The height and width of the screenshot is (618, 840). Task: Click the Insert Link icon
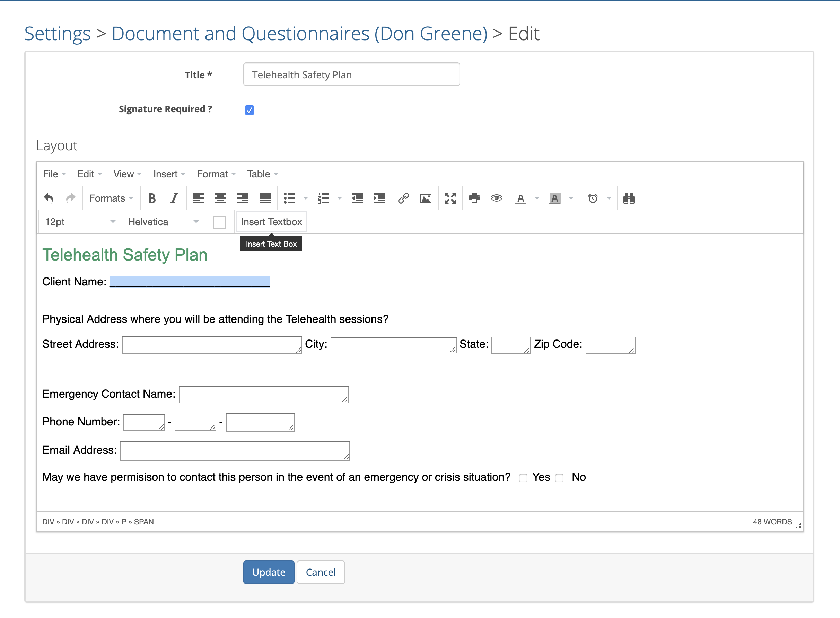click(404, 198)
